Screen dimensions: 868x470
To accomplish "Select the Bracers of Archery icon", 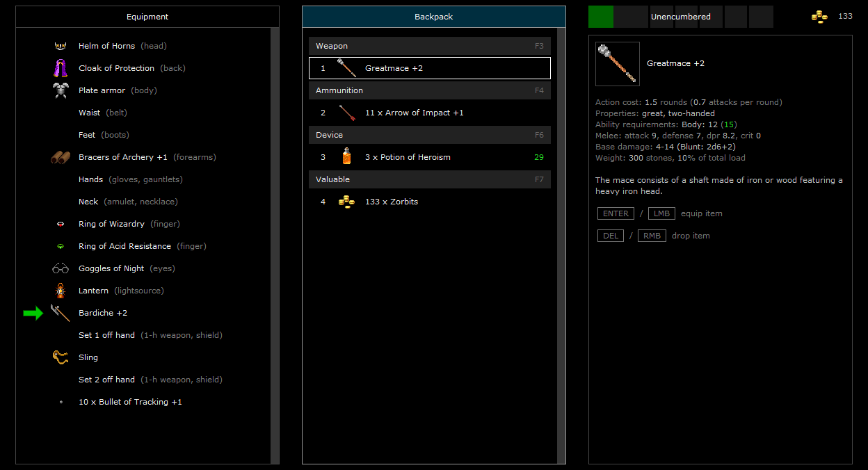I will pyautogui.click(x=61, y=157).
